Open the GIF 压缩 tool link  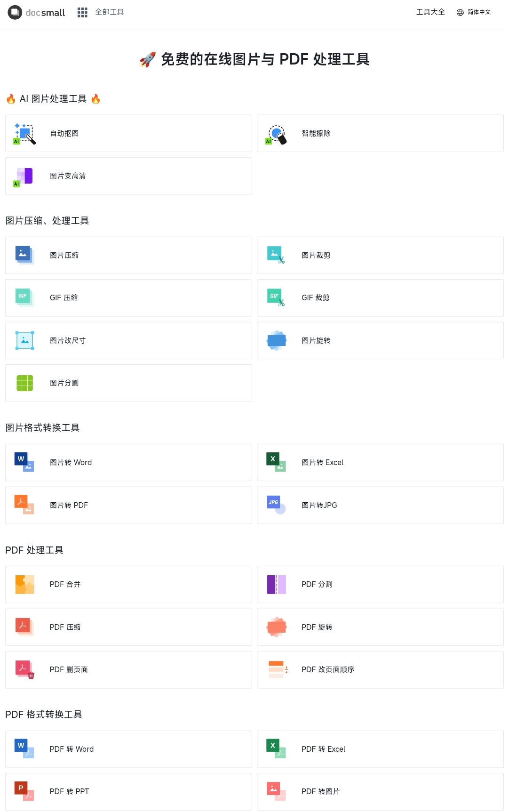click(x=128, y=298)
